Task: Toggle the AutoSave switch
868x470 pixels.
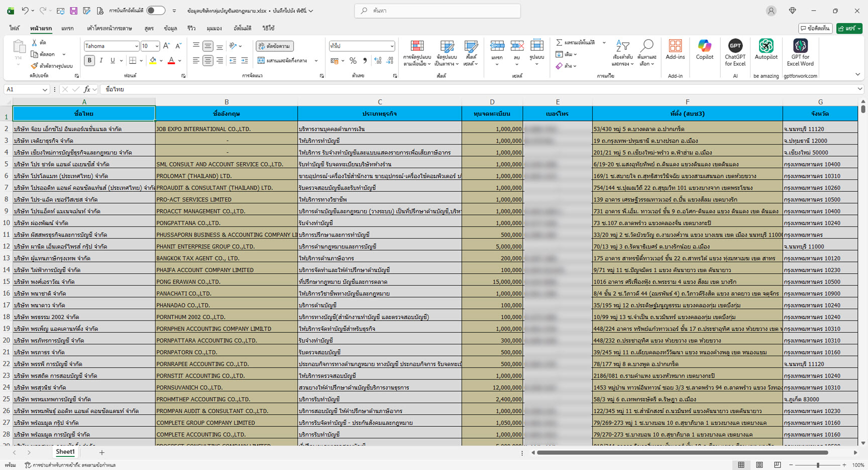Action: tap(156, 11)
